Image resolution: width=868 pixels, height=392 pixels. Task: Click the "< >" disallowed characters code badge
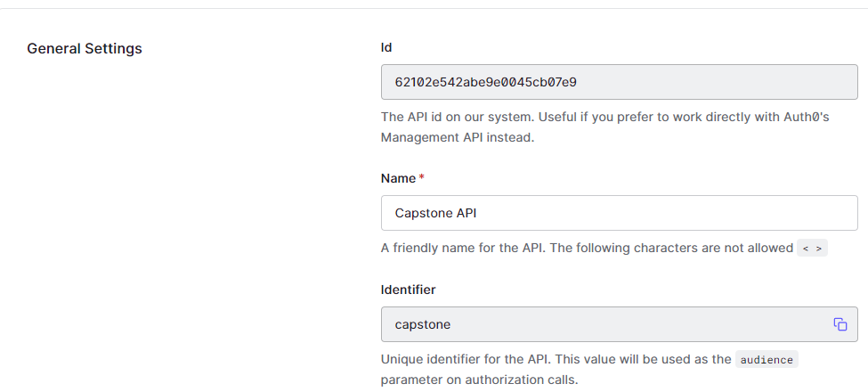813,249
